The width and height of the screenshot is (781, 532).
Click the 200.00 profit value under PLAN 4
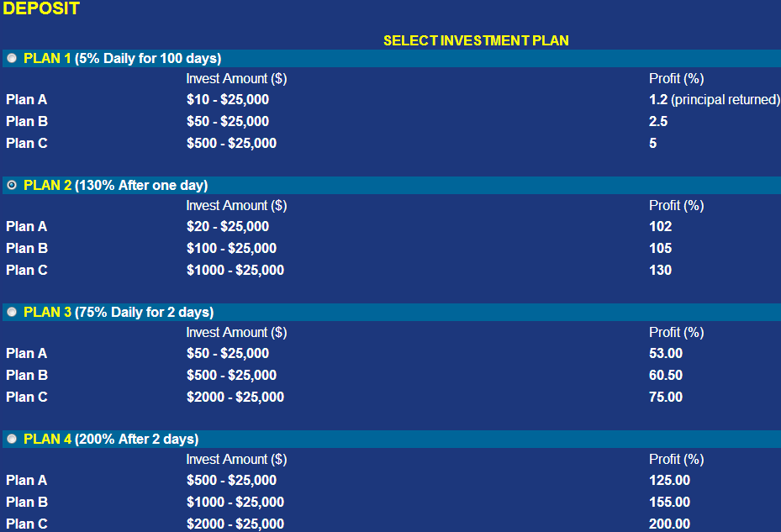pyautogui.click(x=669, y=524)
